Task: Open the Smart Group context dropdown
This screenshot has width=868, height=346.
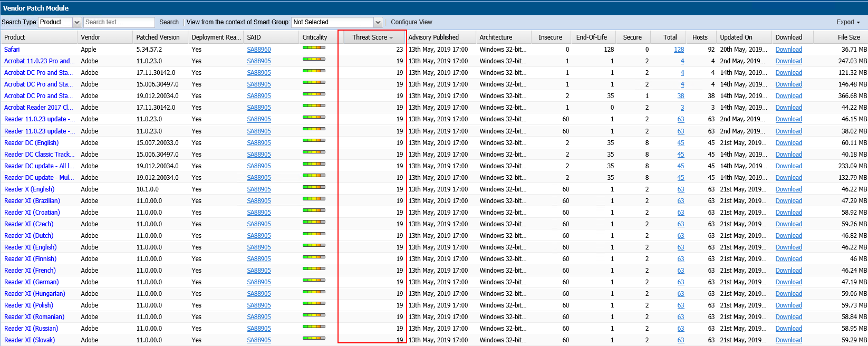Action: (x=378, y=22)
